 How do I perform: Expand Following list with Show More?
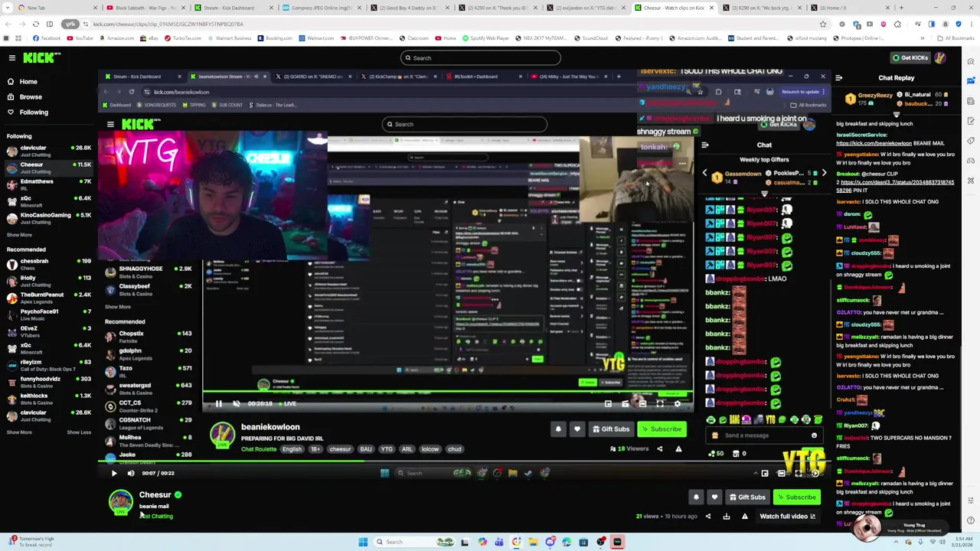(x=19, y=235)
